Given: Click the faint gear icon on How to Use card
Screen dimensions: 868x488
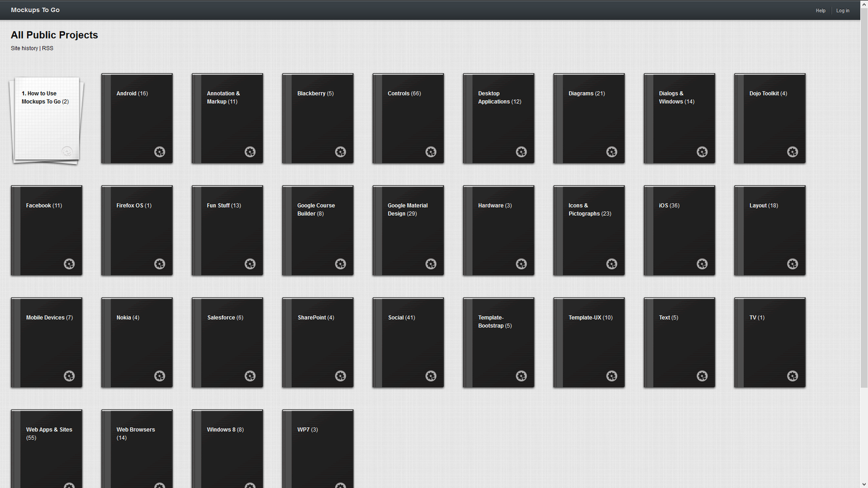Looking at the screenshot, I should 67,151.
